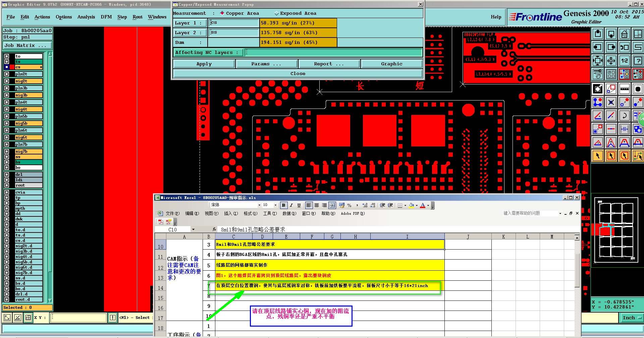
Task: Toggle the checkbox for layer 'drl'
Action: tap(7, 175)
